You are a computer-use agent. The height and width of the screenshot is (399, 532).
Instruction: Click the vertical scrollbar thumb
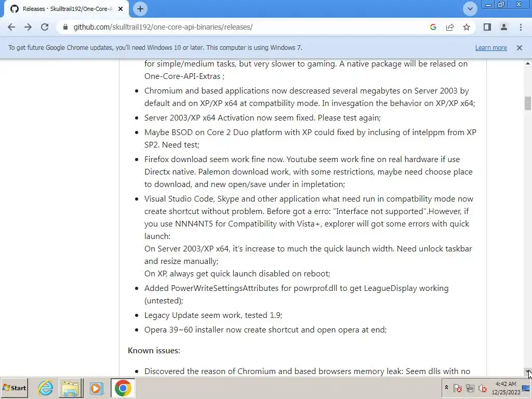(x=528, y=103)
